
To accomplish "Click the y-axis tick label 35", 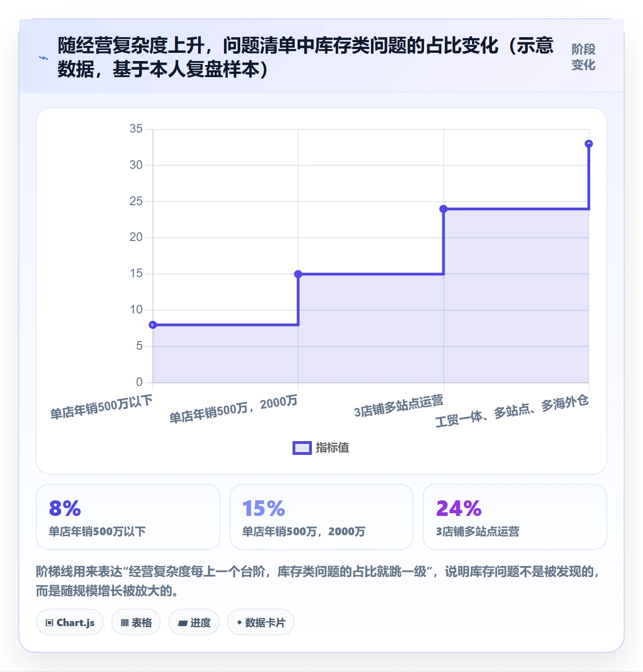I will [136, 129].
